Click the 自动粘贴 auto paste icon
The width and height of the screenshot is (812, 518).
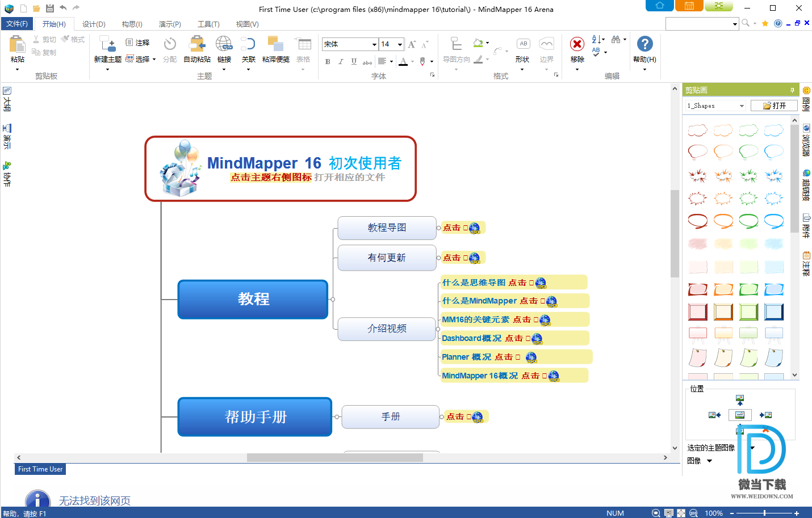click(x=197, y=44)
